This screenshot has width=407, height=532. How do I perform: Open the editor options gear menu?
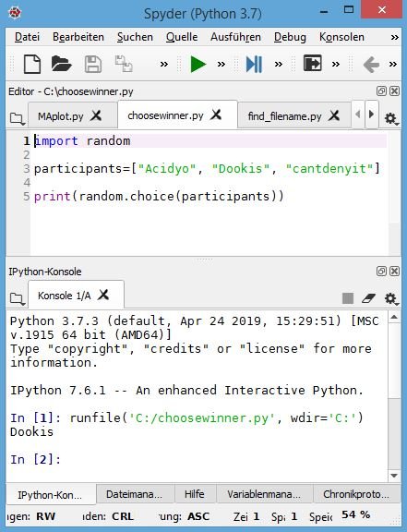(x=391, y=118)
